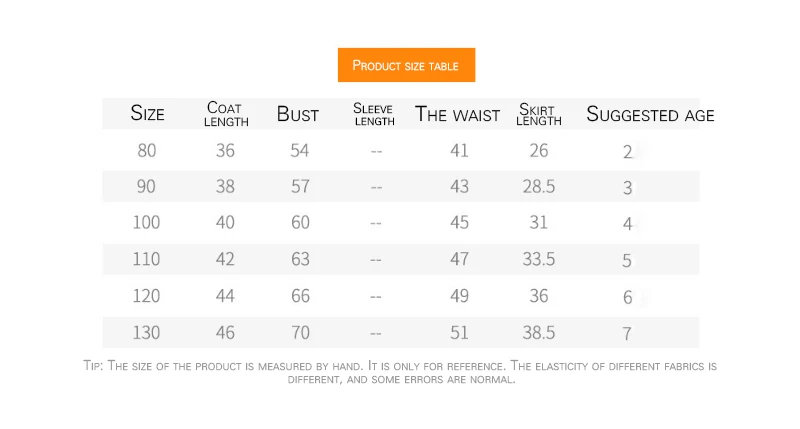The height and width of the screenshot is (429, 800).
Task: Click the Suggested Age column header
Action: click(650, 114)
